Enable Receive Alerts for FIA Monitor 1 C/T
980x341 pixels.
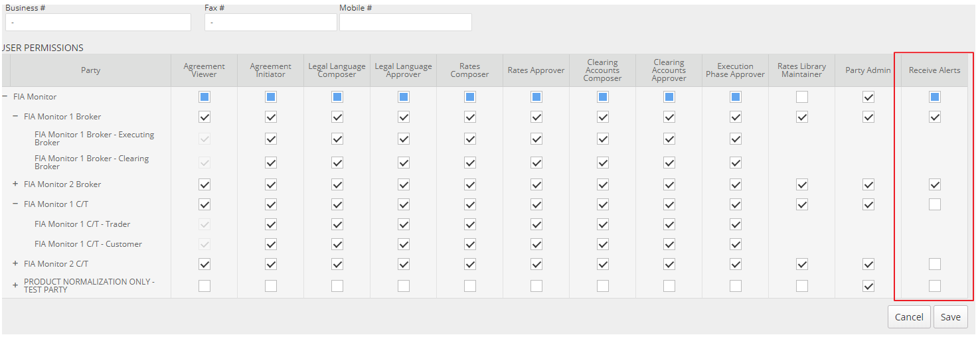[935, 204]
